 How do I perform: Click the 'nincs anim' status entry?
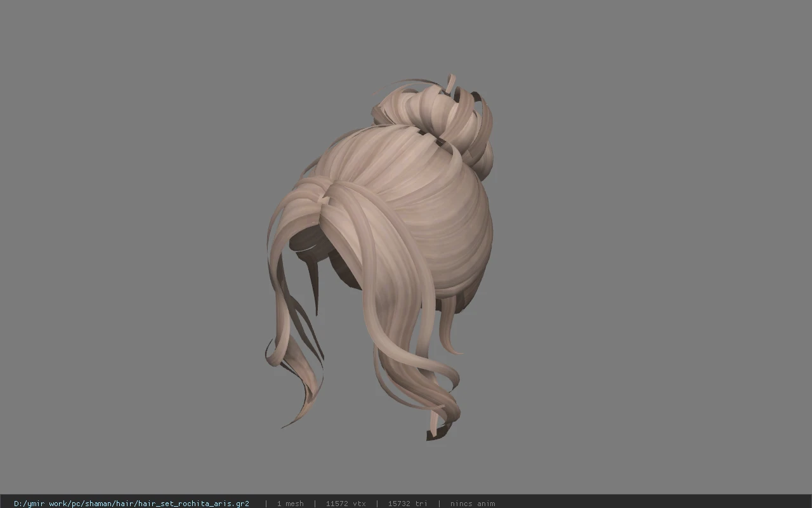pyautogui.click(x=473, y=504)
